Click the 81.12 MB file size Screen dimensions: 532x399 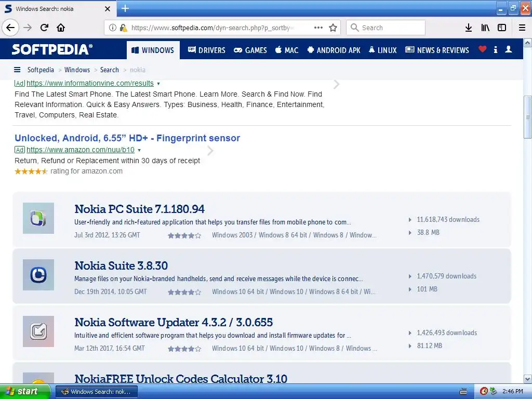click(430, 345)
